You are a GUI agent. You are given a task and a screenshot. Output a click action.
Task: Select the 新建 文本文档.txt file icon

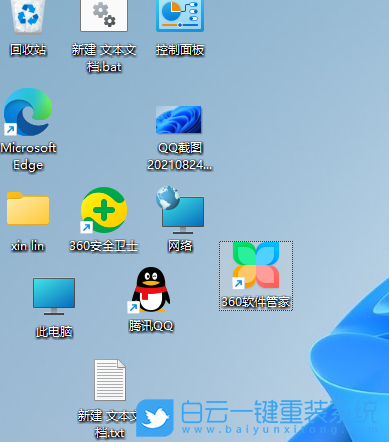coord(110,380)
